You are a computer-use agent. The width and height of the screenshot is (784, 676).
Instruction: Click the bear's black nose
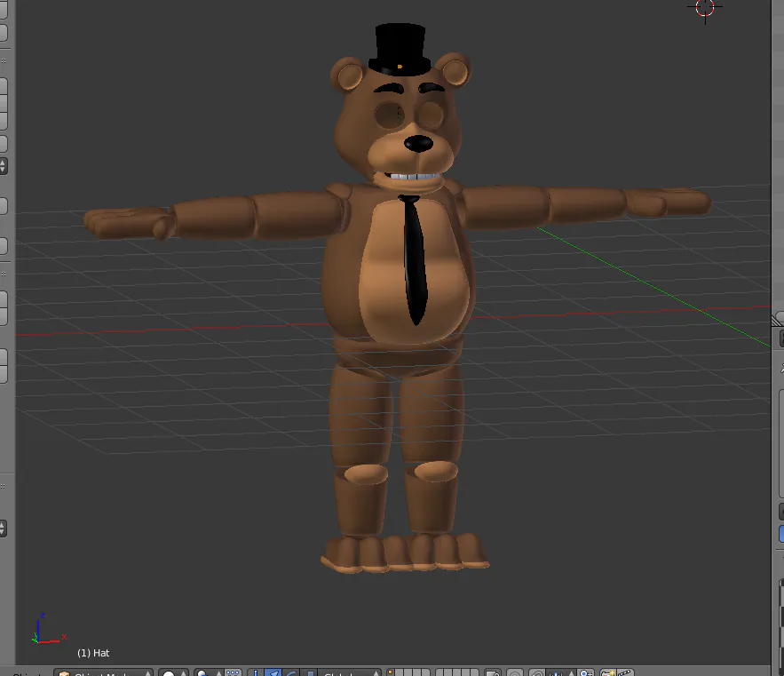tap(418, 144)
